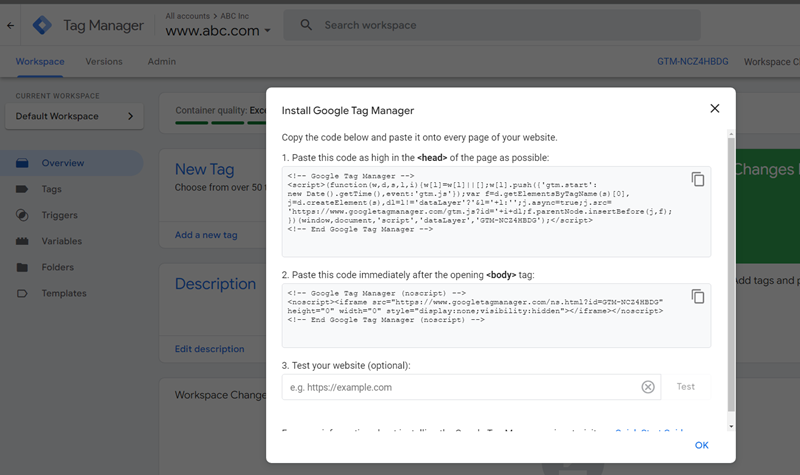Viewport: 800px width, 475px height.
Task: Click the Tag Manager diamond logo
Action: point(42,25)
